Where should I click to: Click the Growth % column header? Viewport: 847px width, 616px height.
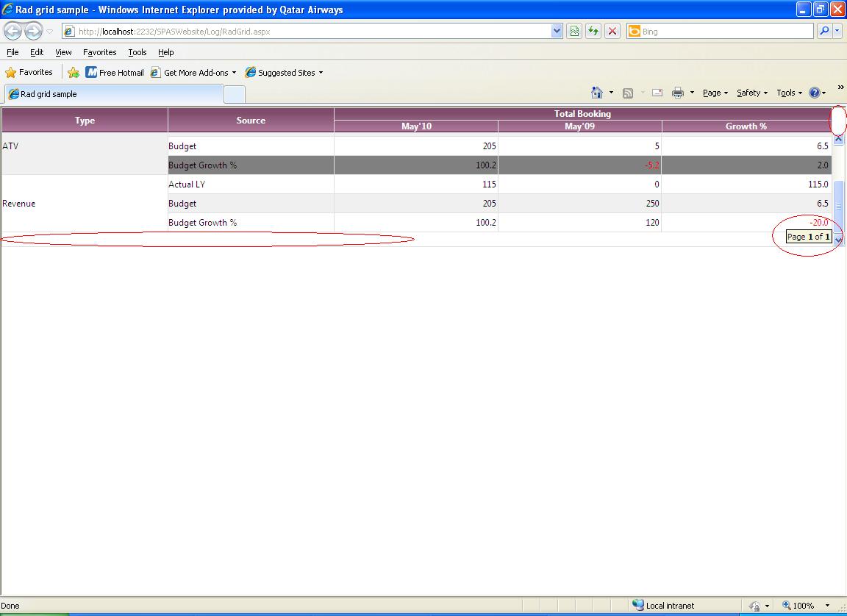(x=746, y=126)
